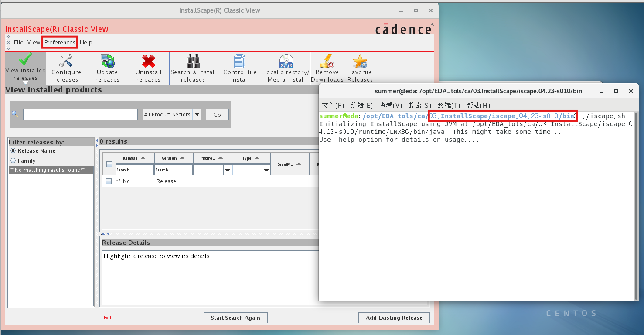
Task: Click the product search text field
Action: tap(81, 114)
